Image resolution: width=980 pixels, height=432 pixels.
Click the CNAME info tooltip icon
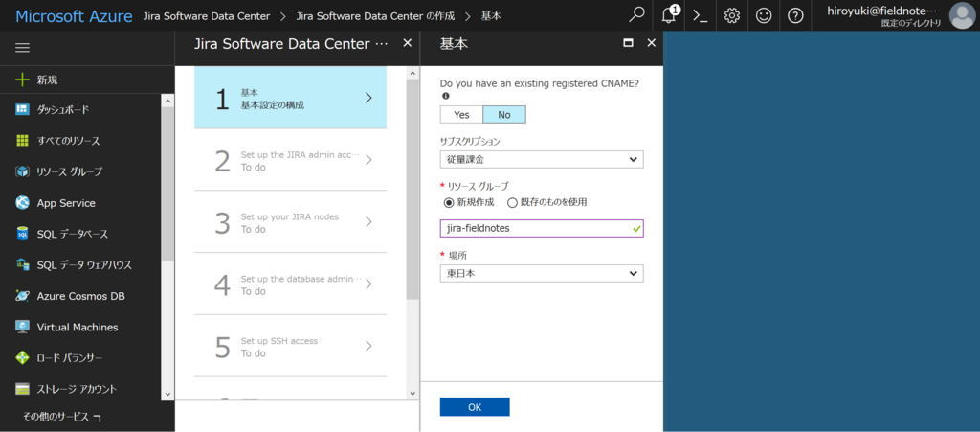point(446,97)
